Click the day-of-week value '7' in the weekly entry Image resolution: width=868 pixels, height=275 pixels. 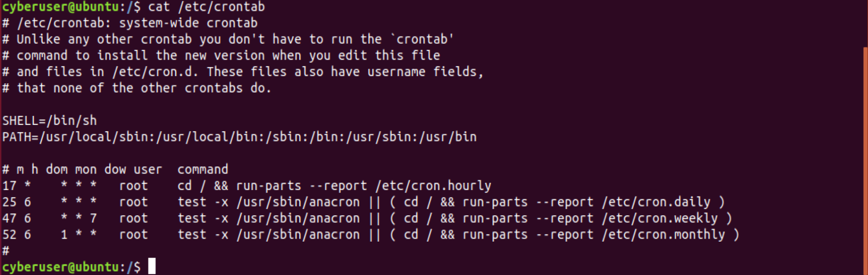(93, 218)
